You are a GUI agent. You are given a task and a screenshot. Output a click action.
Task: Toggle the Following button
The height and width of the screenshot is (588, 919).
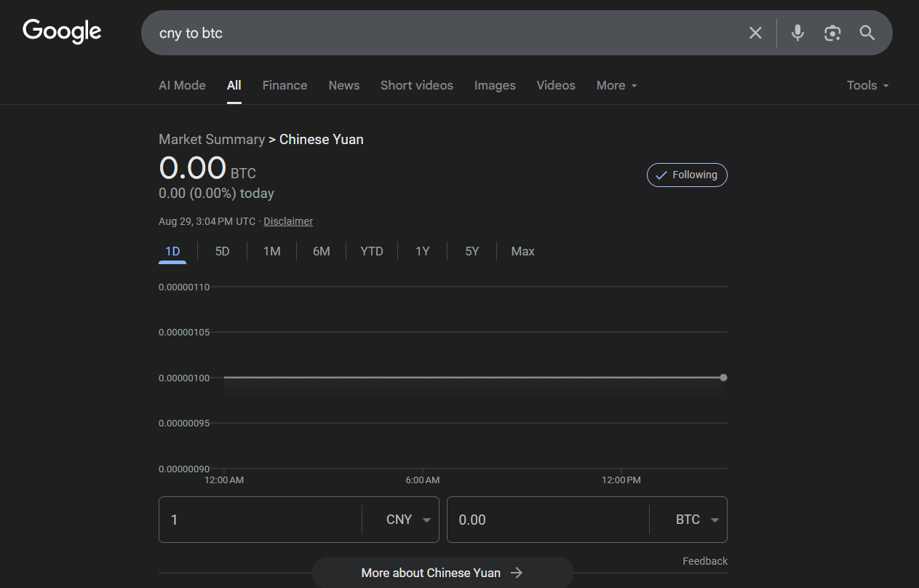686,175
